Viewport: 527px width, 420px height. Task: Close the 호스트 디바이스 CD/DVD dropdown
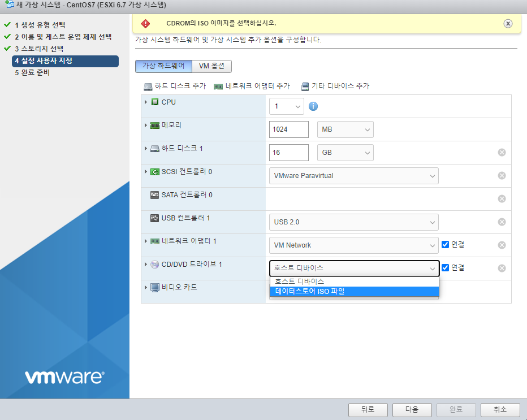tap(354, 268)
